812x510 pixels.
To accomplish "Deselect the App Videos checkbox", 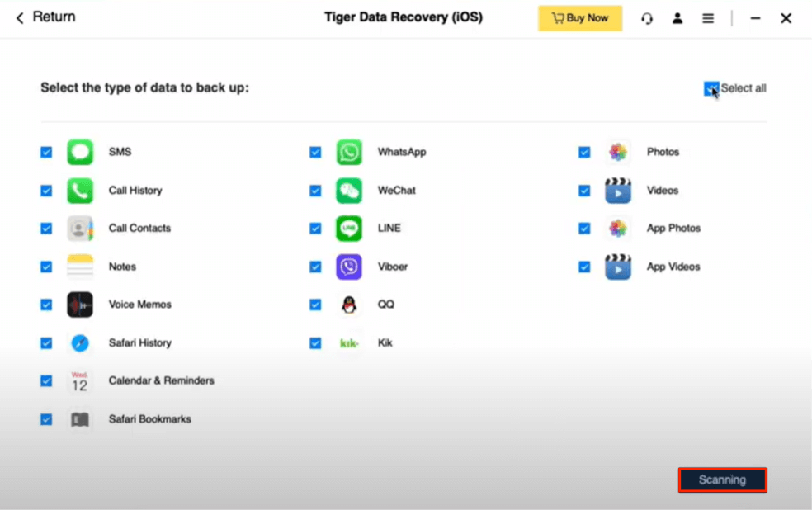I will point(584,267).
